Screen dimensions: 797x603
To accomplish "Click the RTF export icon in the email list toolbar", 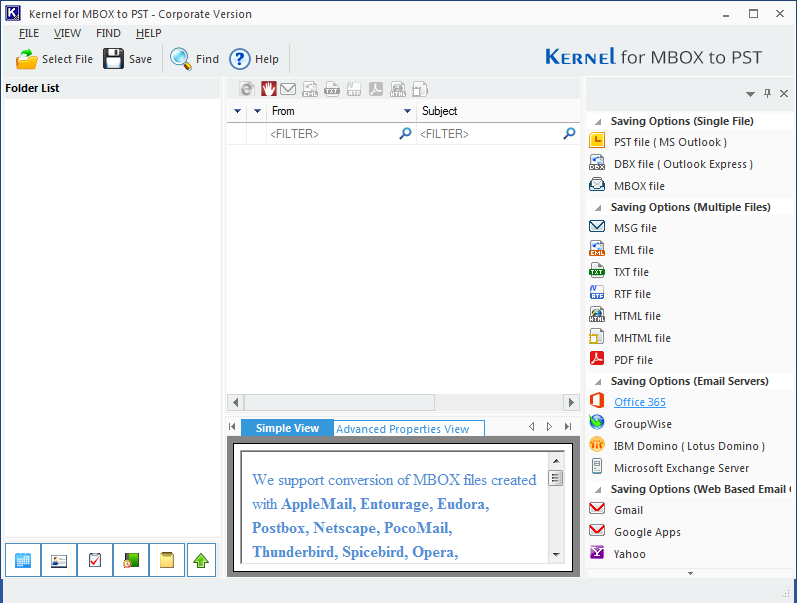I will (354, 89).
